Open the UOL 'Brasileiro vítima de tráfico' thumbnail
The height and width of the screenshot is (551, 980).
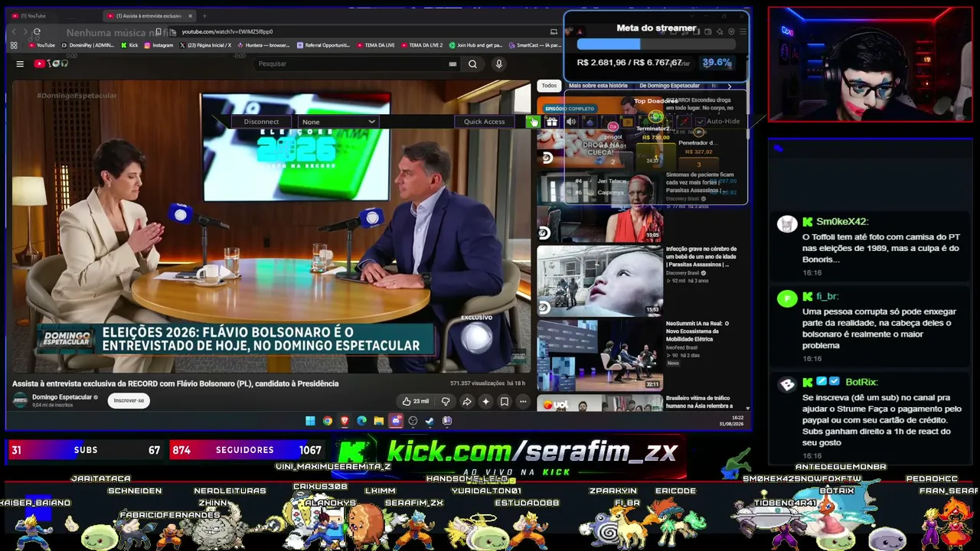click(x=599, y=403)
